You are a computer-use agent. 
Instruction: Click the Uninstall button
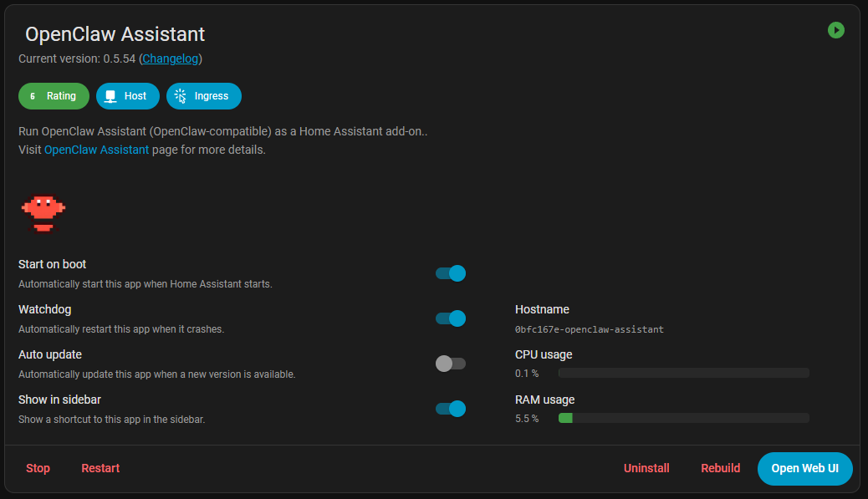tap(646, 469)
